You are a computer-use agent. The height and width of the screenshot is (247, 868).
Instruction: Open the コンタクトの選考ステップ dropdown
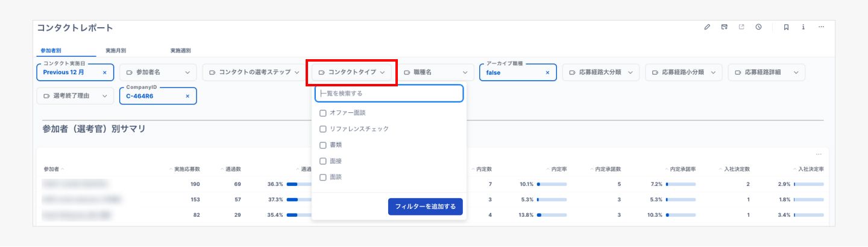[x=254, y=72]
